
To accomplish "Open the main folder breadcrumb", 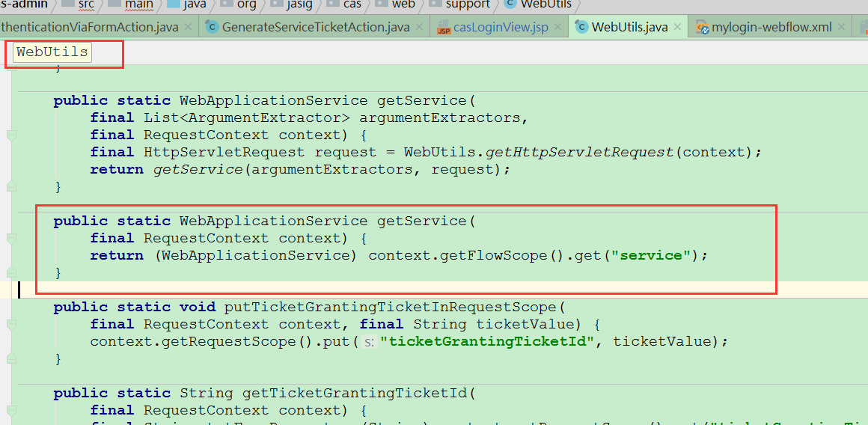I will point(131,4).
